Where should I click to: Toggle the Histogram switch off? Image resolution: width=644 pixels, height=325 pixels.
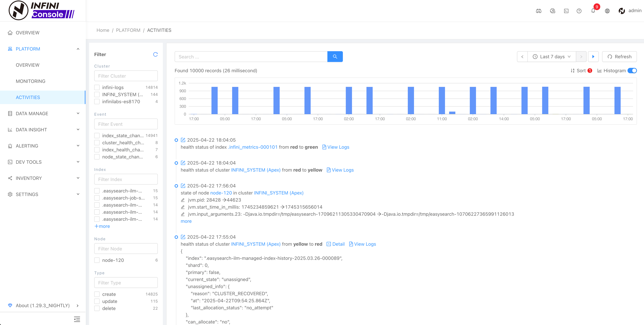[632, 71]
